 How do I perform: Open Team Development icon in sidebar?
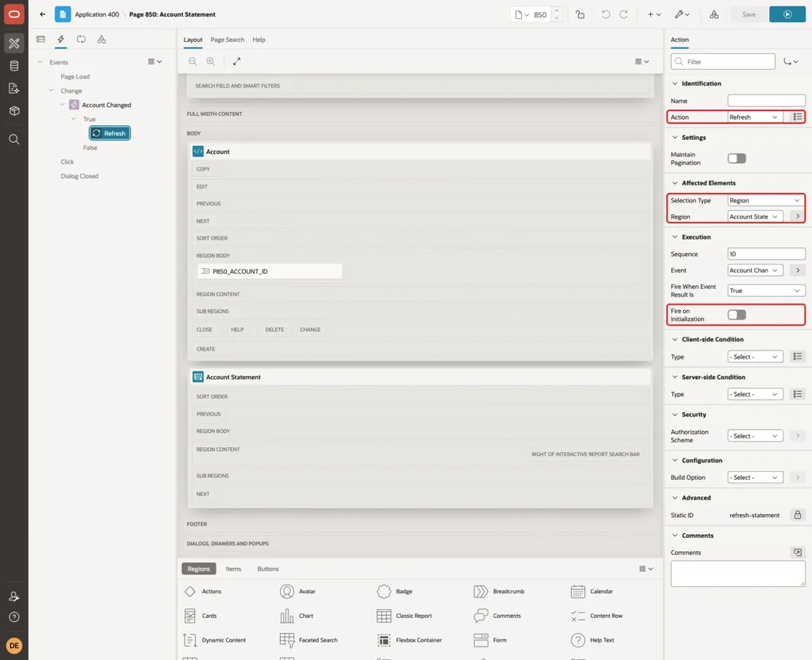pyautogui.click(x=14, y=89)
